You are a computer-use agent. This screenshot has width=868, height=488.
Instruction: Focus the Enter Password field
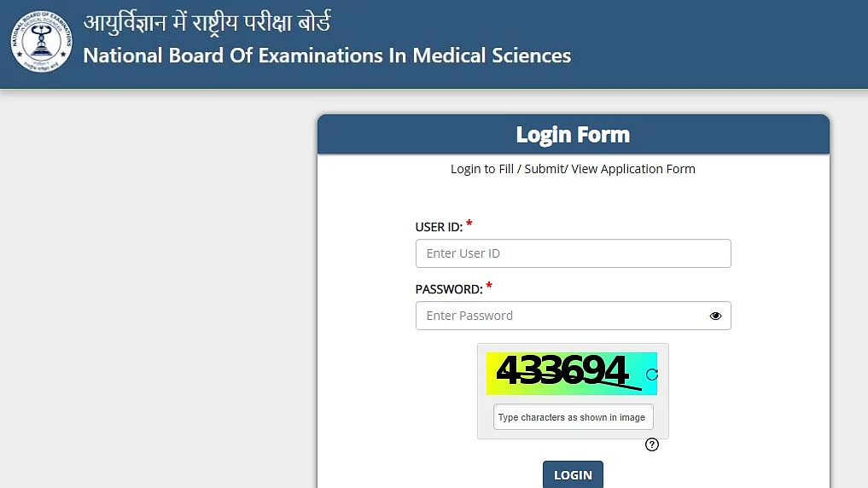(573, 316)
